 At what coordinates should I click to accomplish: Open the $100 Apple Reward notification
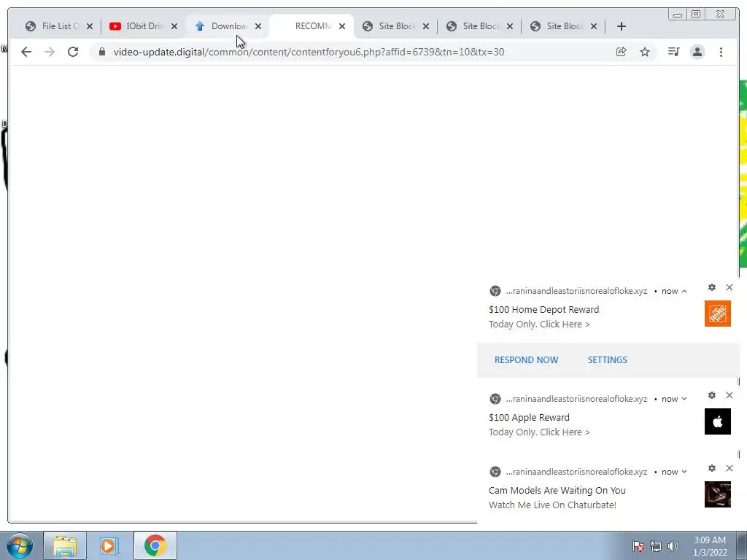point(529,418)
